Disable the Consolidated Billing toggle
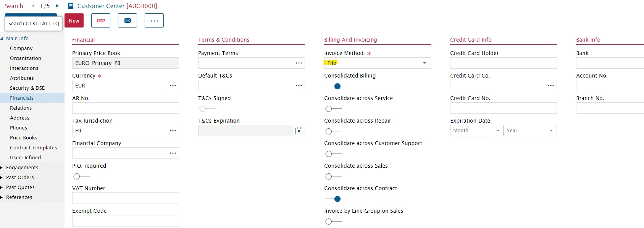This screenshot has width=644, height=228. [333, 86]
